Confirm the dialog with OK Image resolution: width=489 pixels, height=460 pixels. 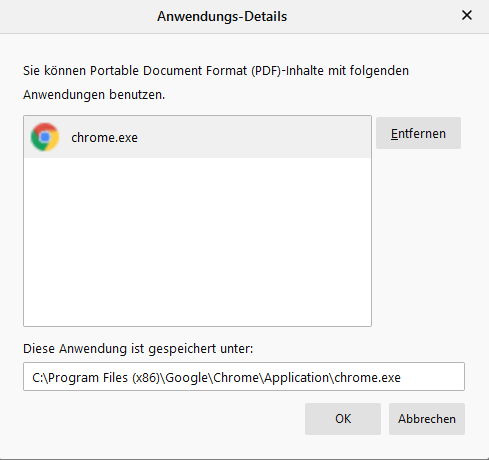pyautogui.click(x=343, y=419)
